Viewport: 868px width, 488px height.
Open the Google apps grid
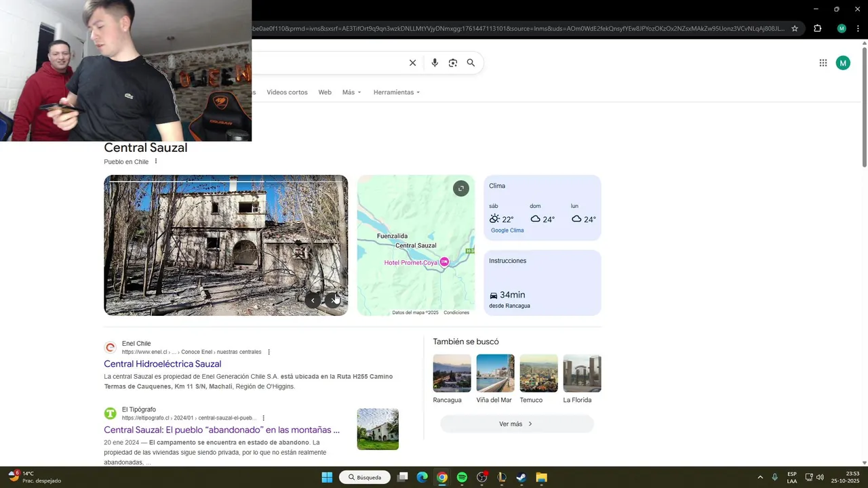[x=823, y=63]
